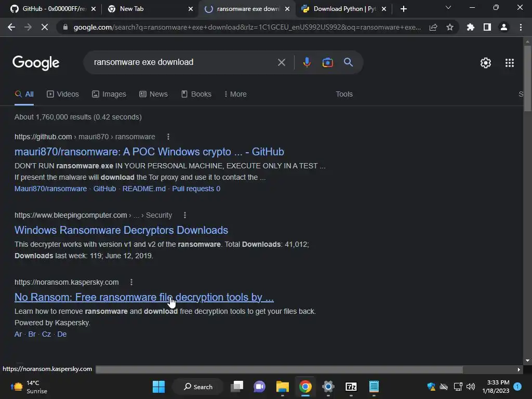The width and height of the screenshot is (532, 399).
Task: Open the README.md sitelink
Action: point(144,189)
